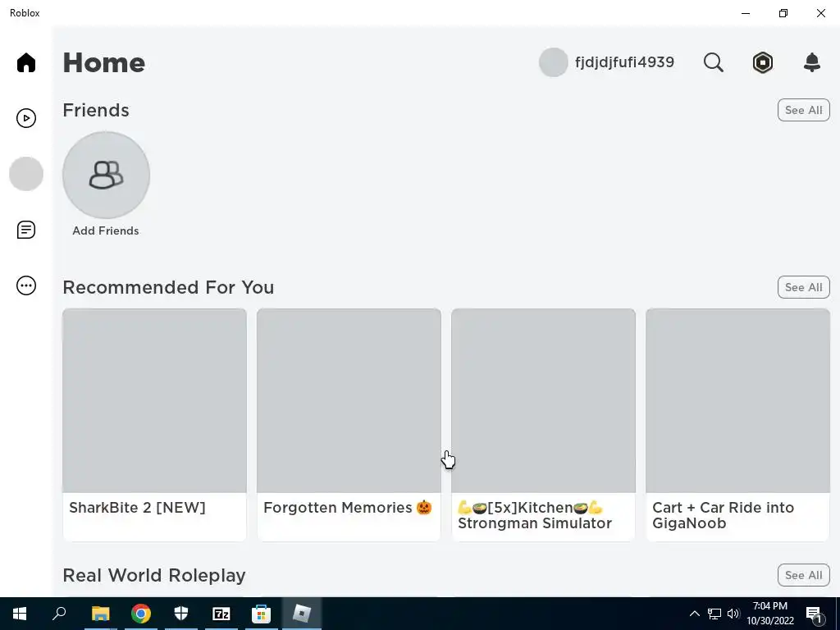Screen dimensions: 840x630
Task: Open File Explorer from the taskbar
Action: (100, 614)
